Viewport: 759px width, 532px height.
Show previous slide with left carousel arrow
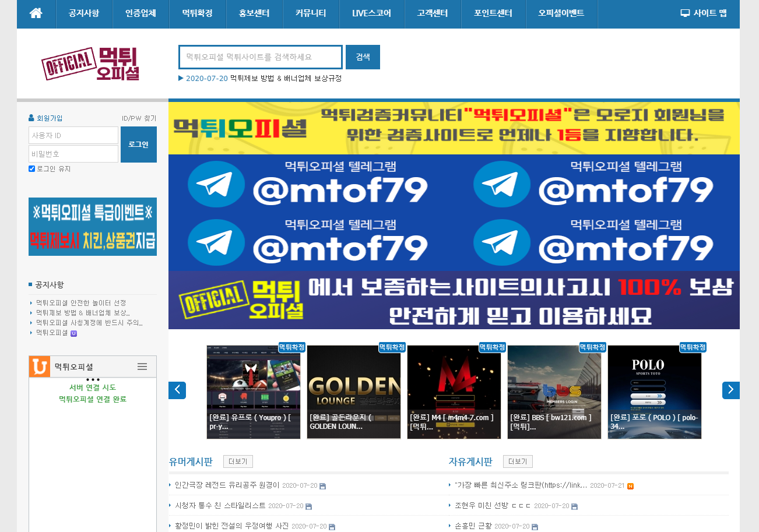click(x=177, y=390)
